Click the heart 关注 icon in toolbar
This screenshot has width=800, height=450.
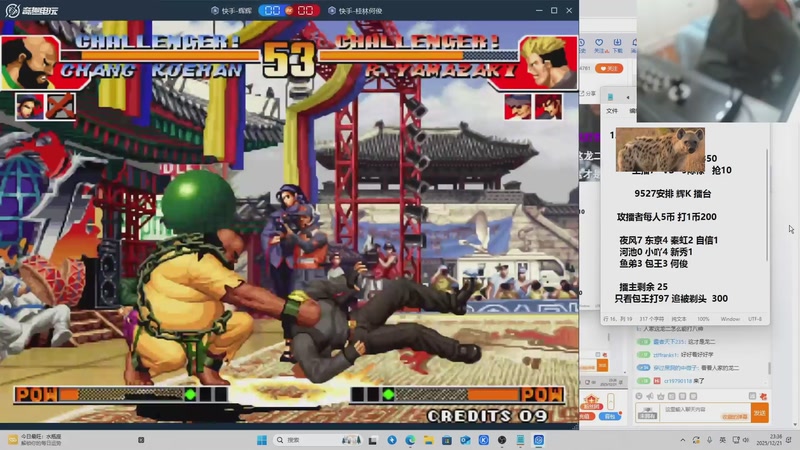point(599,45)
